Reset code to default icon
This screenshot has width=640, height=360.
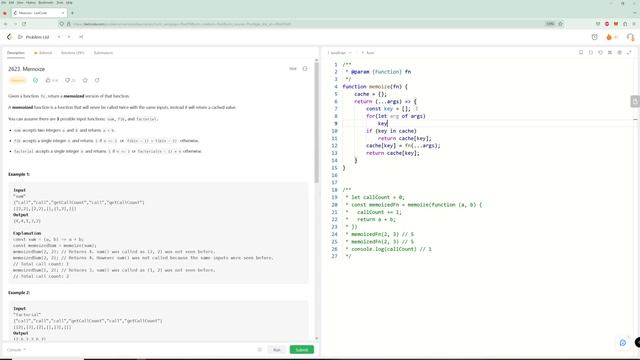point(600,53)
